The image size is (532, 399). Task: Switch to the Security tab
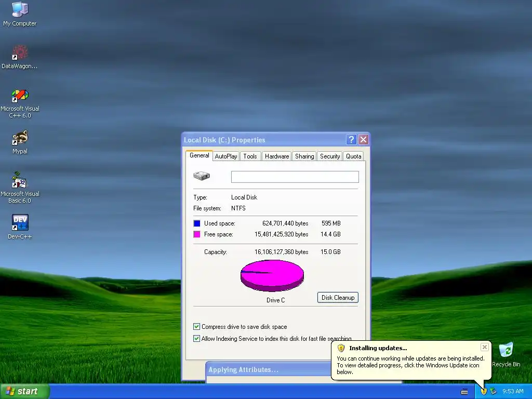(x=330, y=156)
